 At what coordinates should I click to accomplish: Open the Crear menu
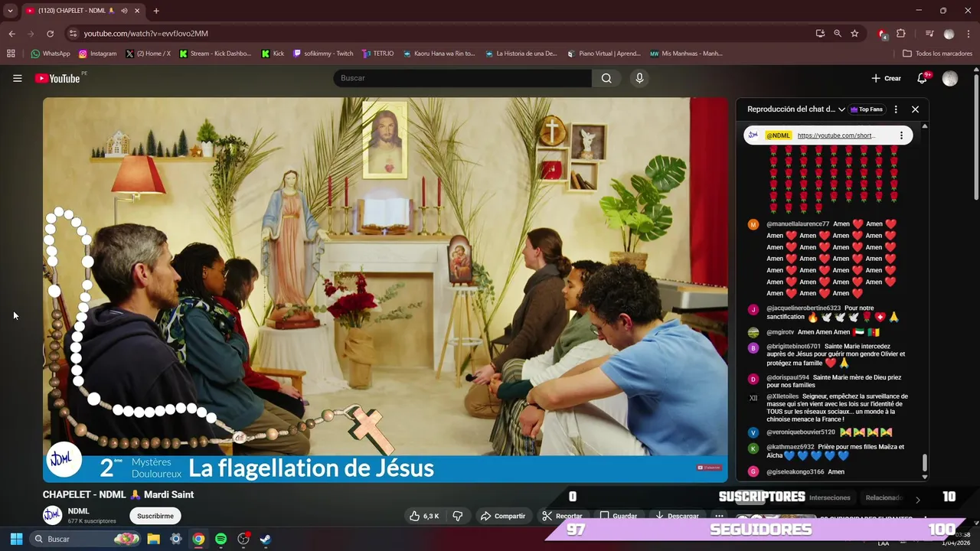click(x=886, y=78)
